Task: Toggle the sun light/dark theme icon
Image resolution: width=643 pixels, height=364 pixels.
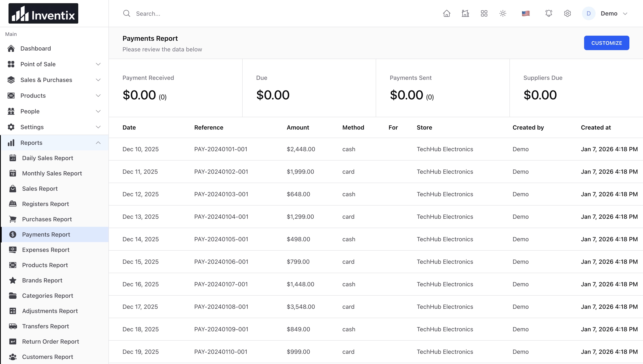Action: click(503, 14)
